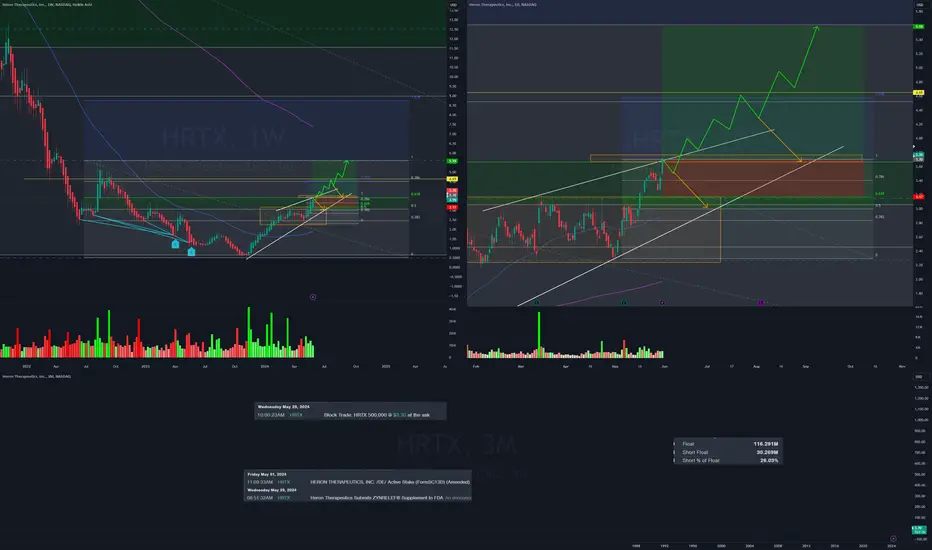This screenshot has height=550, width=932.
Task: Click HRTX ticker in the Block Trade row
Action: pyautogui.click(x=295, y=414)
